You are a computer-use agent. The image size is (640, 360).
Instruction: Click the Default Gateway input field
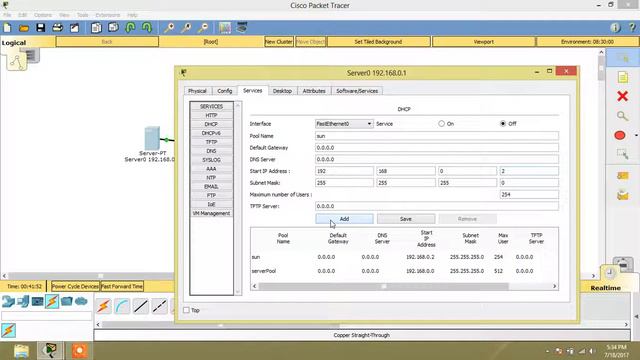tap(437, 148)
